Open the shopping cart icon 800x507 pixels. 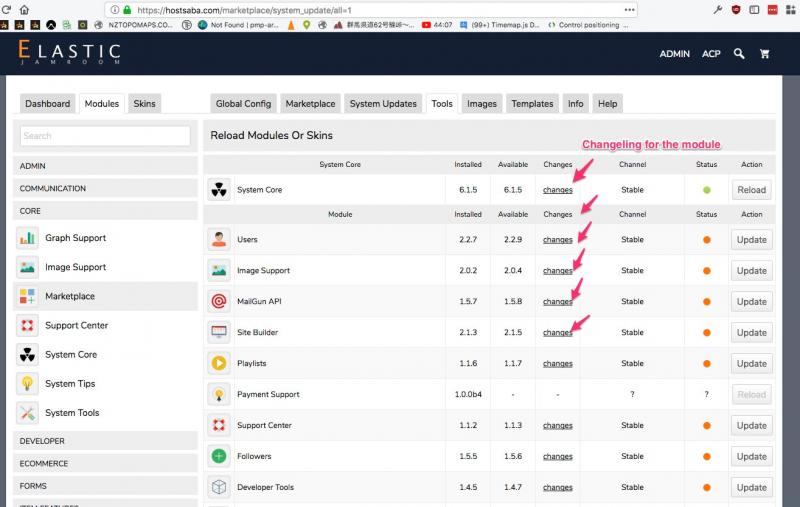tap(765, 54)
